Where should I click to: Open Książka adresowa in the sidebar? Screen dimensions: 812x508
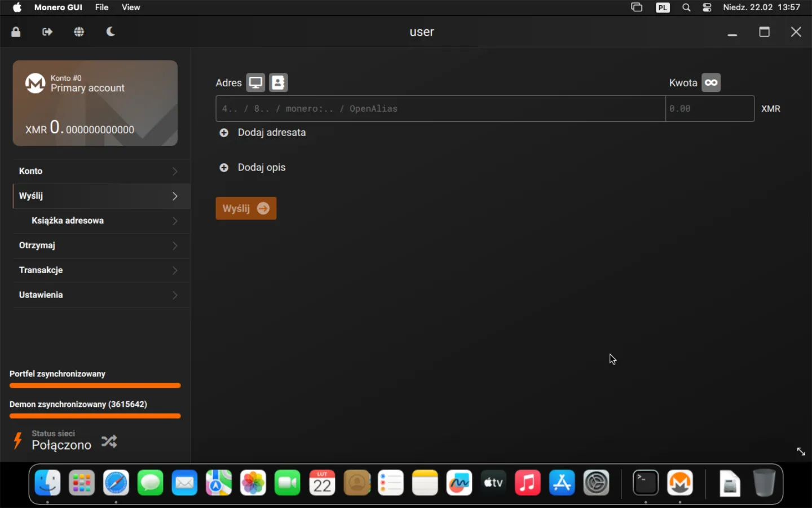pyautogui.click(x=101, y=221)
